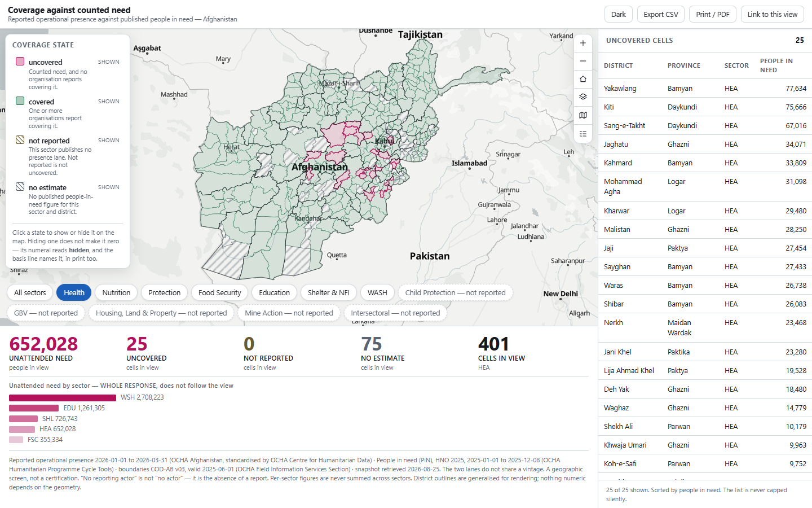Select the Kahmard district row

(x=705, y=163)
